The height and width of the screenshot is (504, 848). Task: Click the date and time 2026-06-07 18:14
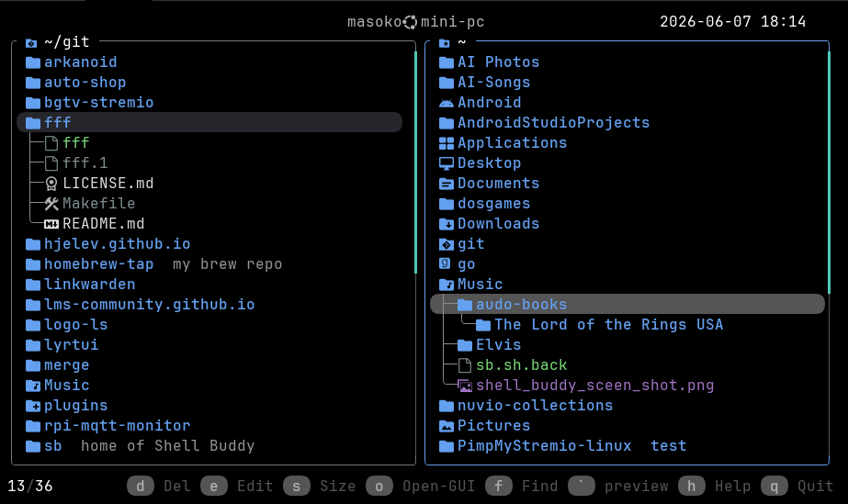coord(733,22)
